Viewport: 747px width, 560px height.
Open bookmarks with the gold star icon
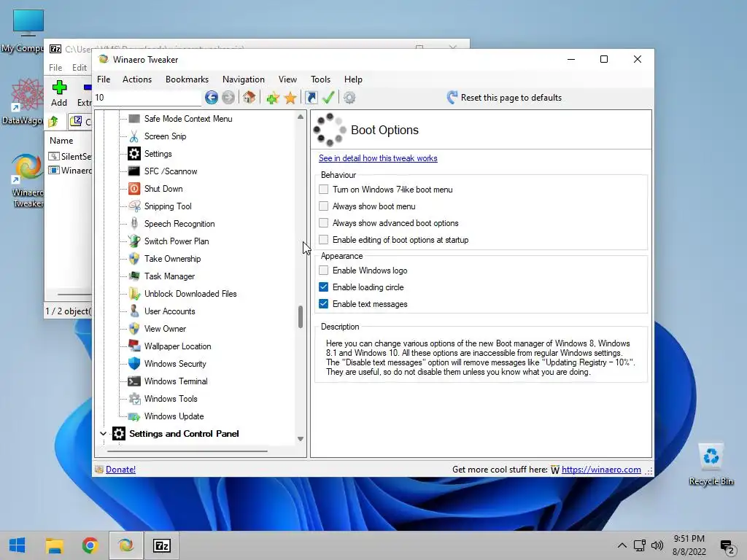290,98
